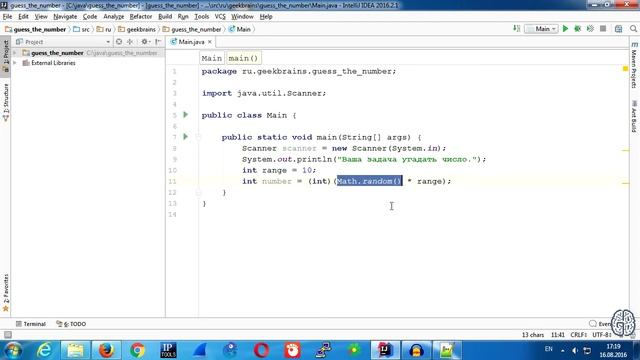640x360 pixels.
Task: Collapse main method using fold marker on line 7
Action: point(198,138)
